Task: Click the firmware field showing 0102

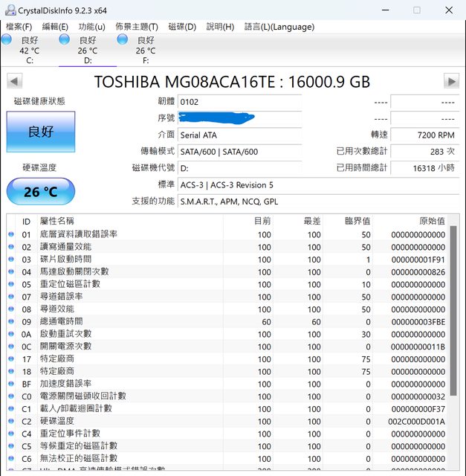Action: pyautogui.click(x=239, y=102)
